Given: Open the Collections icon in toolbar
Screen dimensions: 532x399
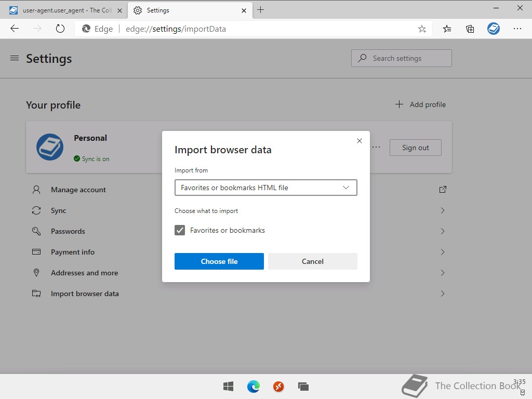Looking at the screenshot, I should [470, 29].
